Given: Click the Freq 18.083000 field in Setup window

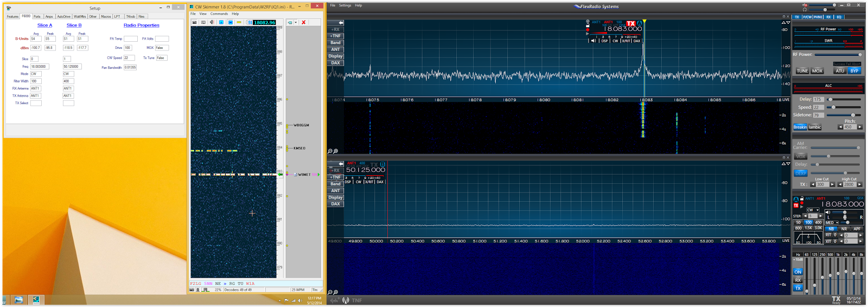Looking at the screenshot, I should pos(40,67).
